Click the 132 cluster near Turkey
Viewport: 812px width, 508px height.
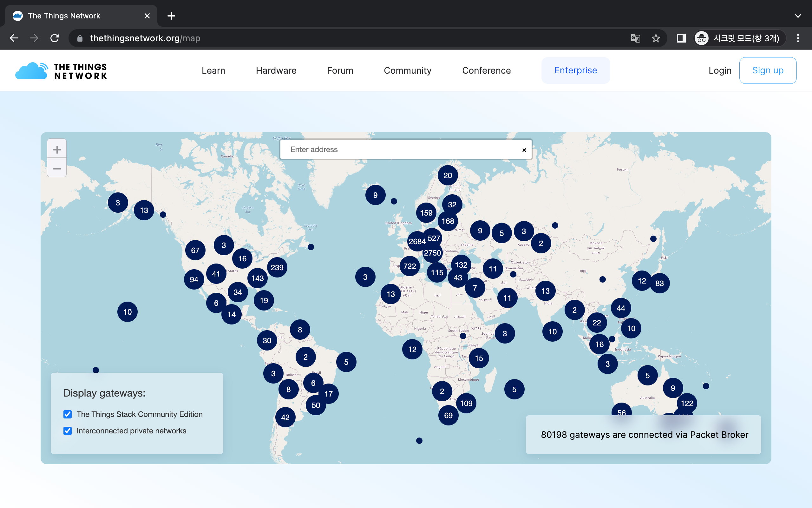coord(461,265)
